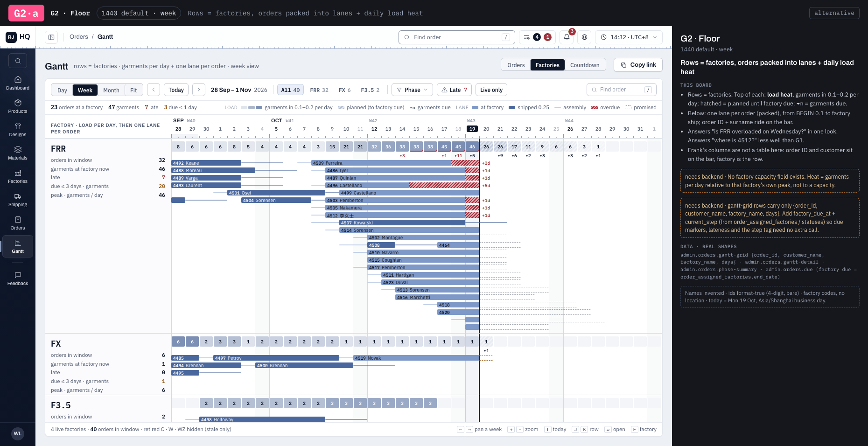Go to previous week arrow

click(x=154, y=90)
